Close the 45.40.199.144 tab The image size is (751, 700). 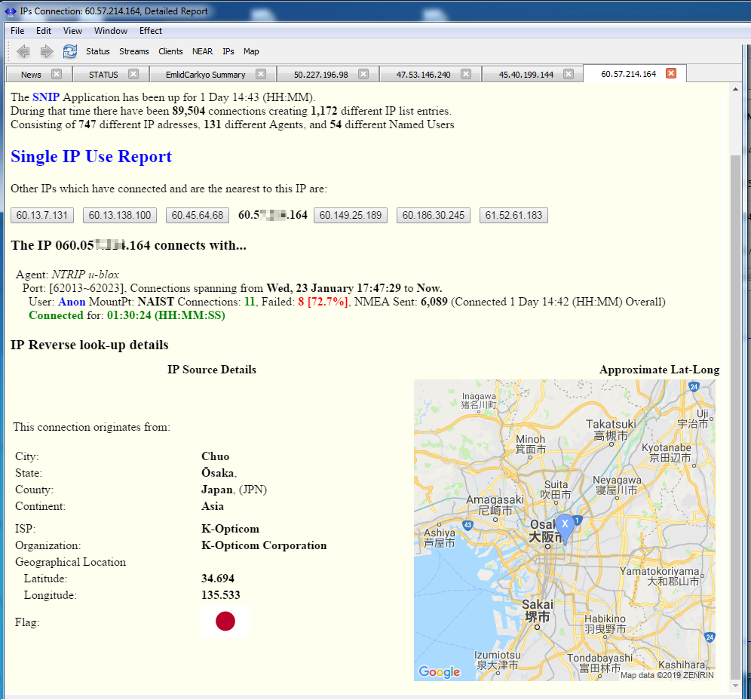pyautogui.click(x=569, y=74)
